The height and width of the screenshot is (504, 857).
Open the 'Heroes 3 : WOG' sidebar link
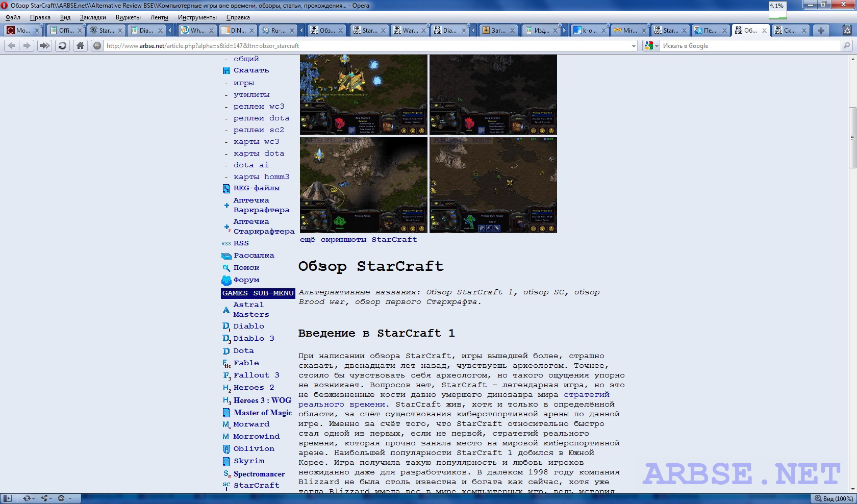pos(262,400)
